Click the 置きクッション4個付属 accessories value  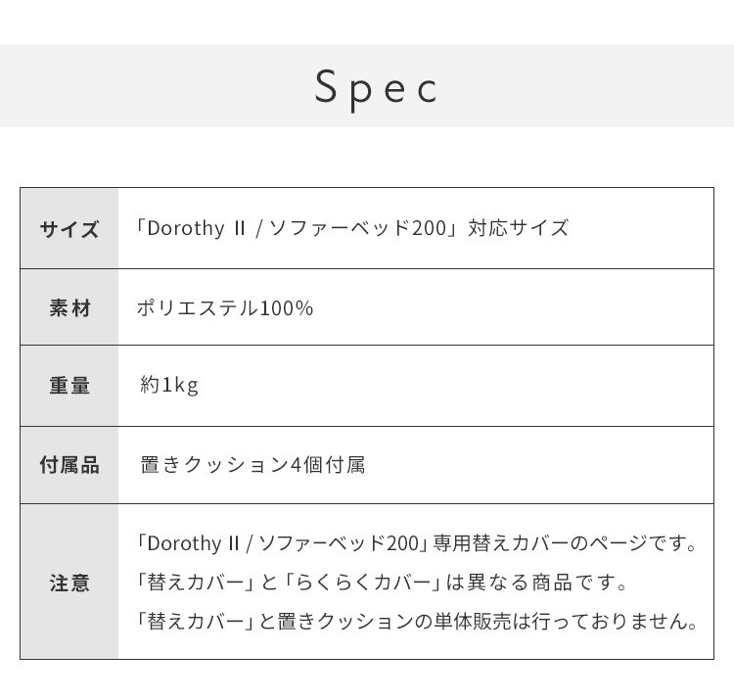coord(252,465)
